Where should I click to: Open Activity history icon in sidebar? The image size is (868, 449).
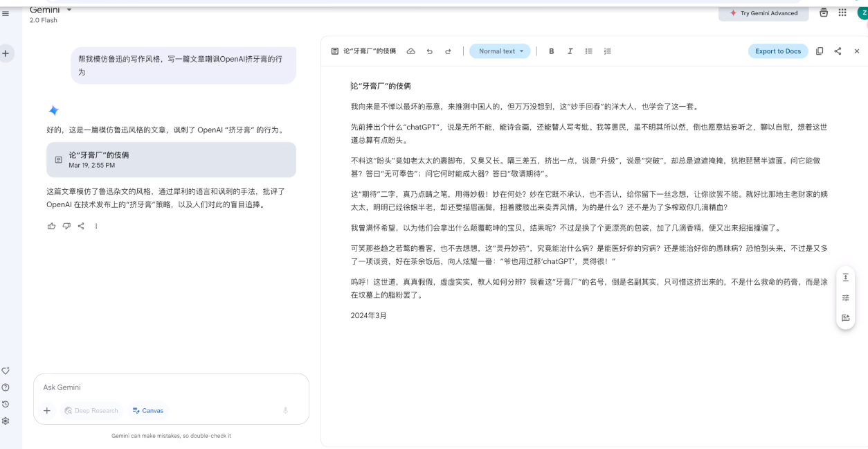[x=6, y=404]
